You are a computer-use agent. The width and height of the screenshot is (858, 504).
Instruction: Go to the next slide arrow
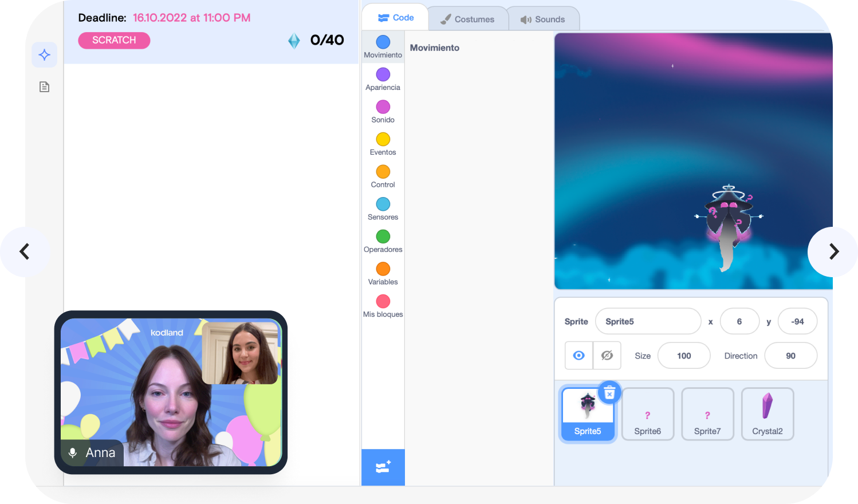point(833,251)
